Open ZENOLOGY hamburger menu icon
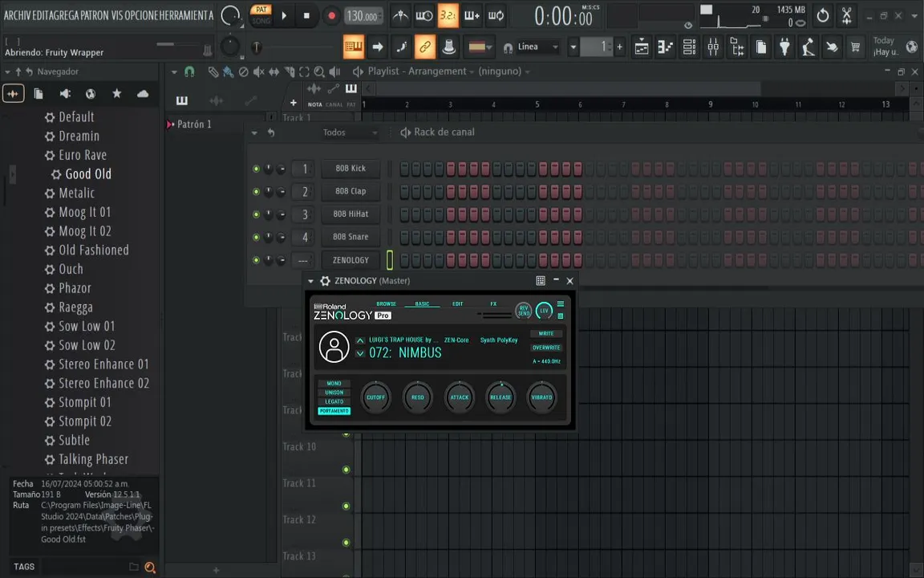The image size is (924, 578). (561, 303)
